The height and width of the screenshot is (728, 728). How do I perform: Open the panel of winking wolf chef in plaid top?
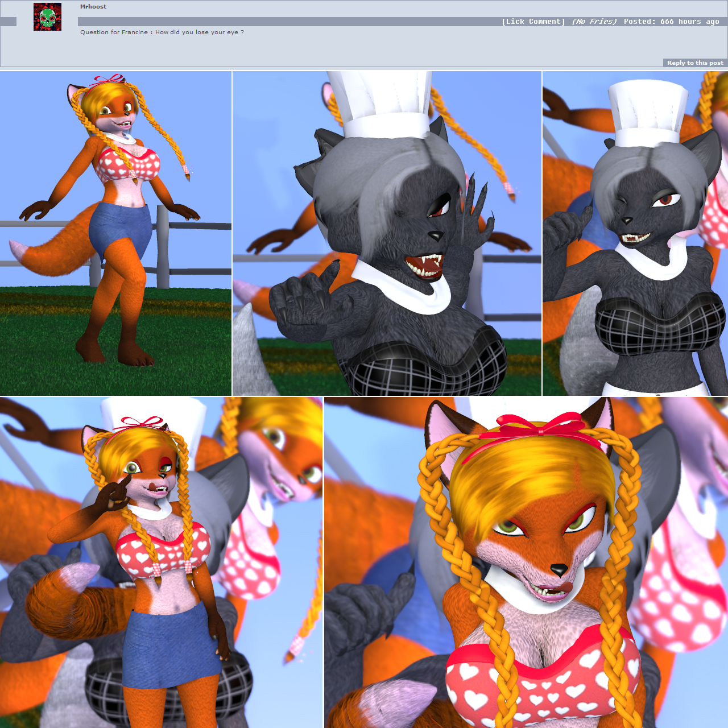pos(635,233)
